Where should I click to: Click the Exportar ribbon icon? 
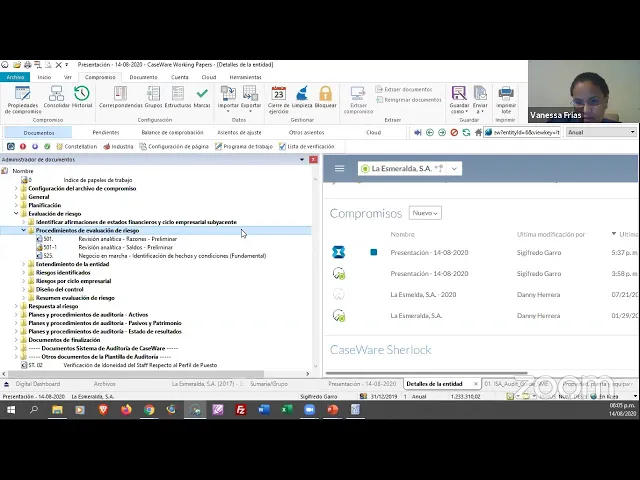point(251,99)
